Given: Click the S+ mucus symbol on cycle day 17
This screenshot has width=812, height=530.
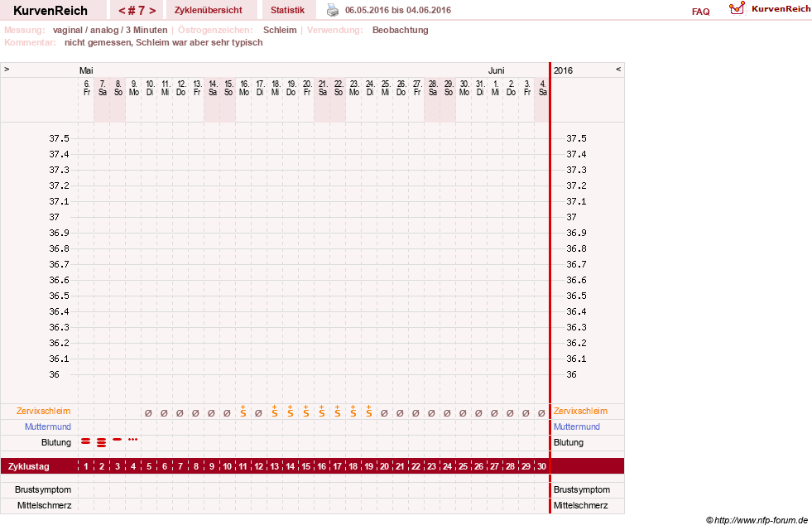Looking at the screenshot, I should [x=337, y=412].
